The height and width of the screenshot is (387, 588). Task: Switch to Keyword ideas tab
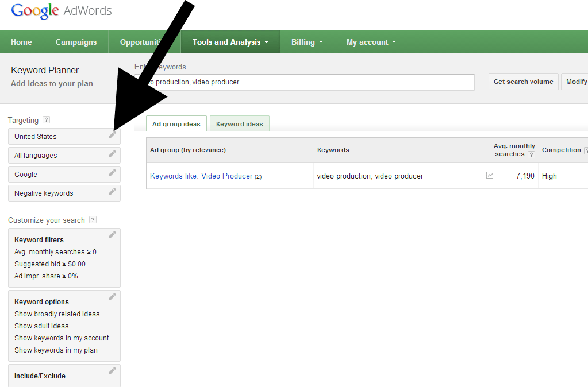pyautogui.click(x=239, y=124)
